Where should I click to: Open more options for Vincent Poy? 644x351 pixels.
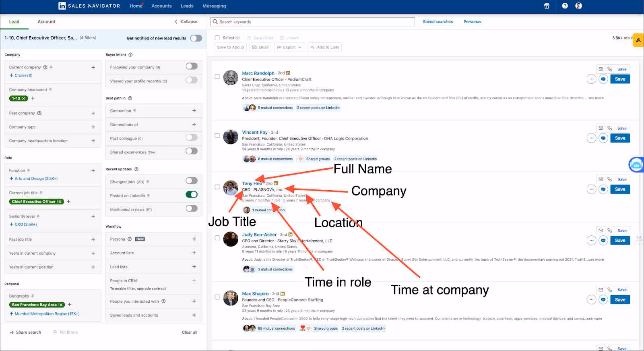pos(591,138)
